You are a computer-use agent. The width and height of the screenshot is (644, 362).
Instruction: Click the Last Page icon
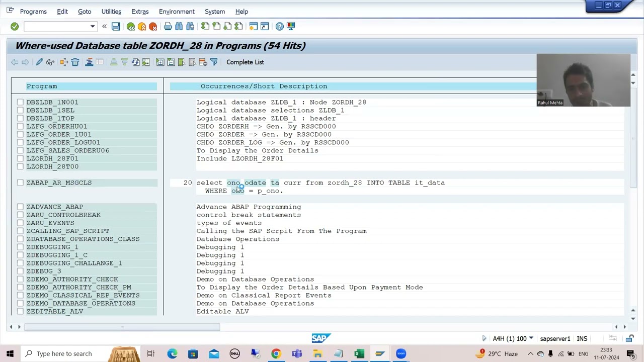point(238,26)
